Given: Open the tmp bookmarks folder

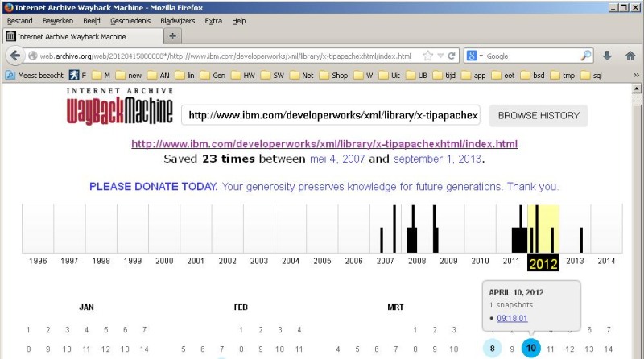Looking at the screenshot, I should [563, 75].
